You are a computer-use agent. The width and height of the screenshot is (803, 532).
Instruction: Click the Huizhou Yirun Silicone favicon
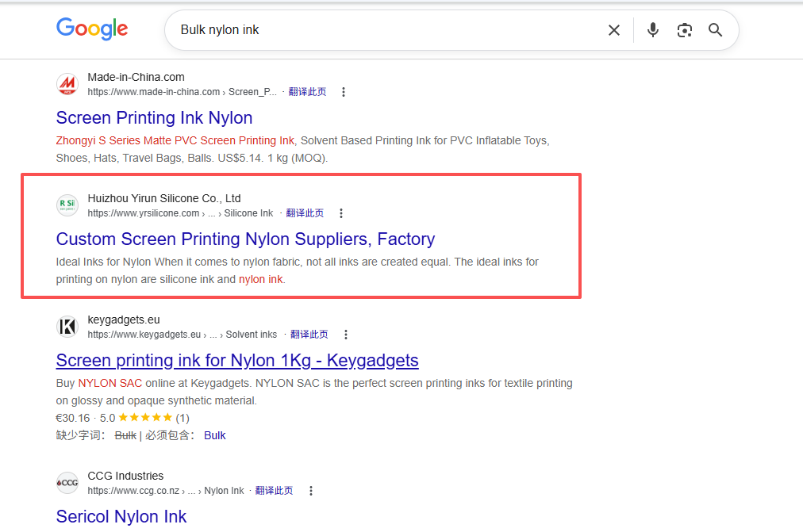click(x=67, y=205)
